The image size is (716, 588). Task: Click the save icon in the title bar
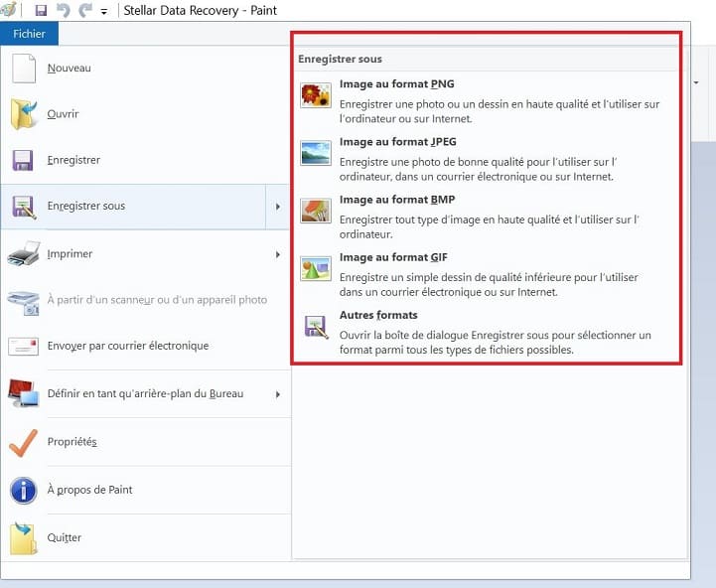point(41,10)
